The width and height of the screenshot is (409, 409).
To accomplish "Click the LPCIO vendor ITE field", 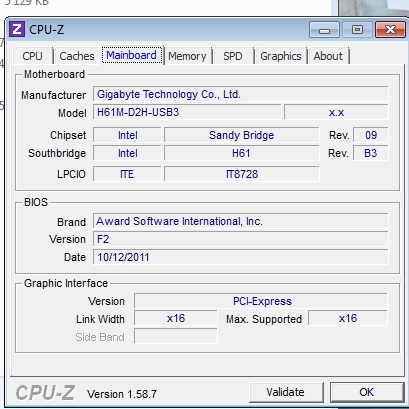I will point(127,174).
